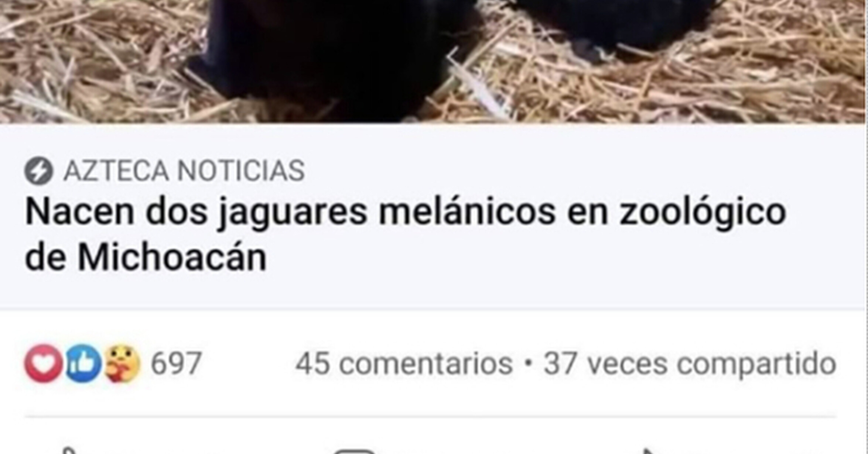
Task: Open the 37 veces compartido link
Action: pyautogui.click(x=690, y=364)
